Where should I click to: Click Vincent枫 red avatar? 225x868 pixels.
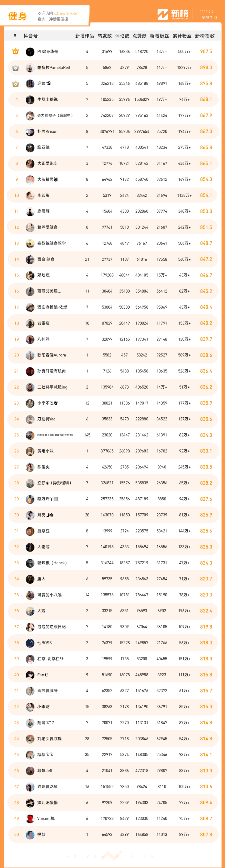click(x=30, y=819)
